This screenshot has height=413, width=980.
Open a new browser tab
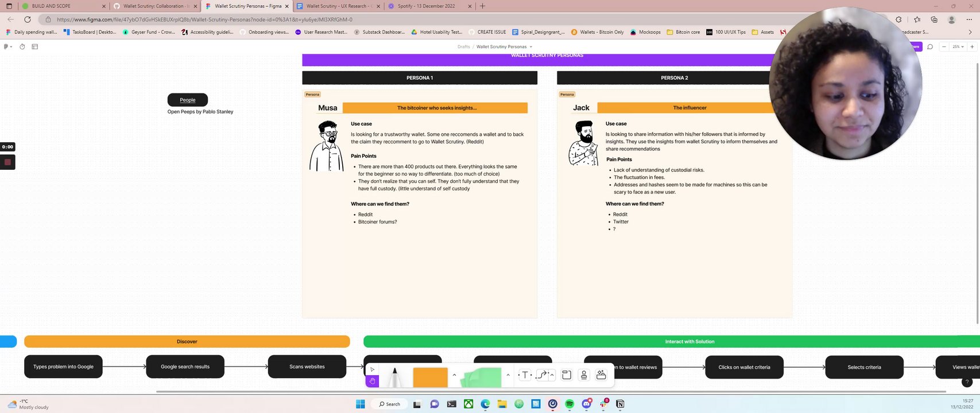(482, 6)
